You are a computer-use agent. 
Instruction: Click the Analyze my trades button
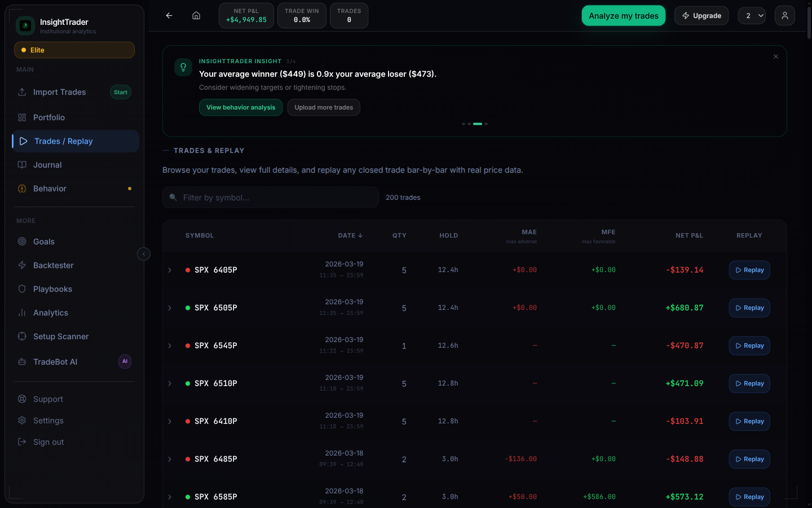tap(623, 15)
